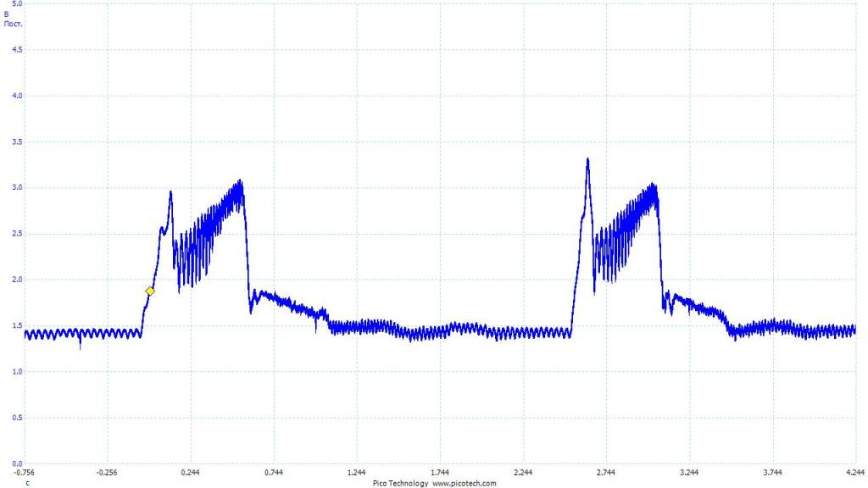Select the 1.744 time axis label
This screenshot has height=488, width=868.
440,474
